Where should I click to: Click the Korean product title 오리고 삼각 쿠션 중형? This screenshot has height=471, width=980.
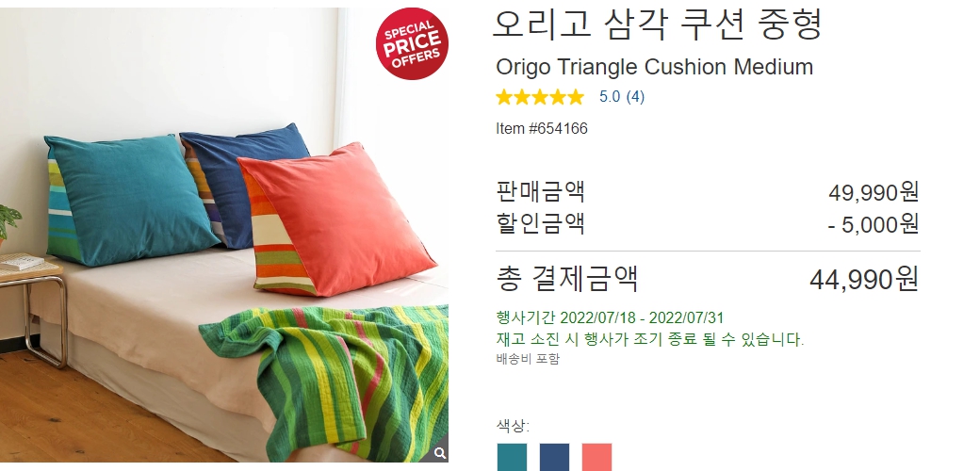pos(657,24)
